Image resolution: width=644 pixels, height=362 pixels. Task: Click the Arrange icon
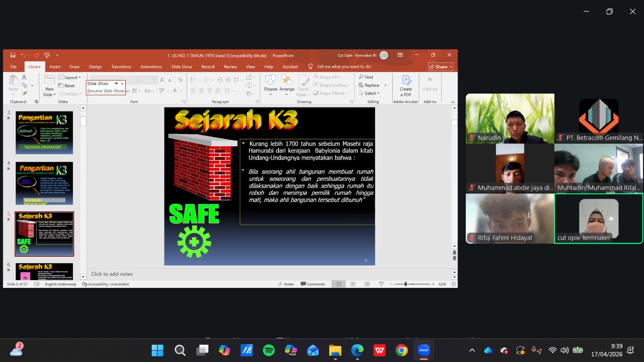point(287,80)
